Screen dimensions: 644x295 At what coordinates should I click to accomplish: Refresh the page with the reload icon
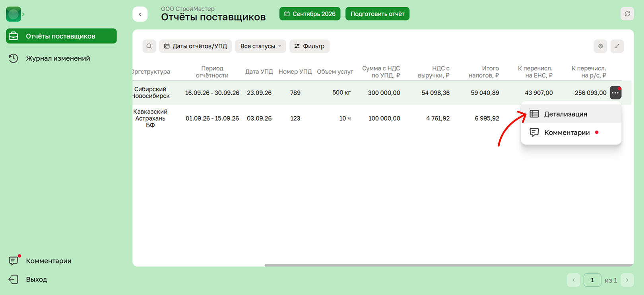pos(627,14)
